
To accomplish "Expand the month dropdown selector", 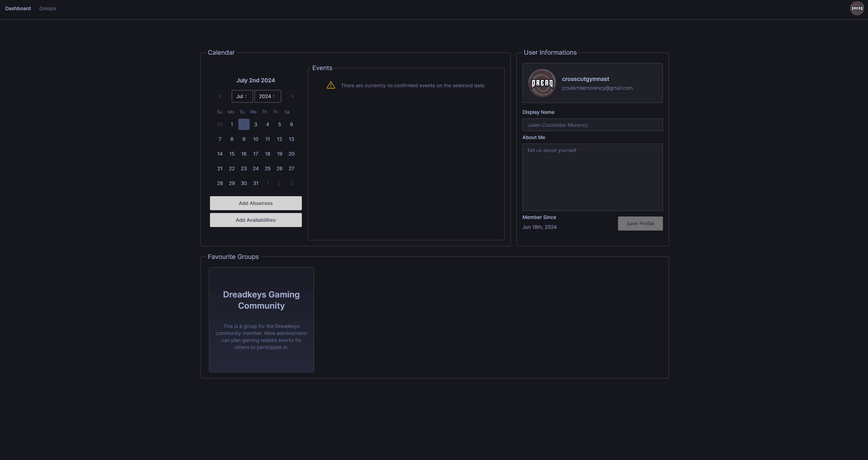I will click(x=242, y=96).
